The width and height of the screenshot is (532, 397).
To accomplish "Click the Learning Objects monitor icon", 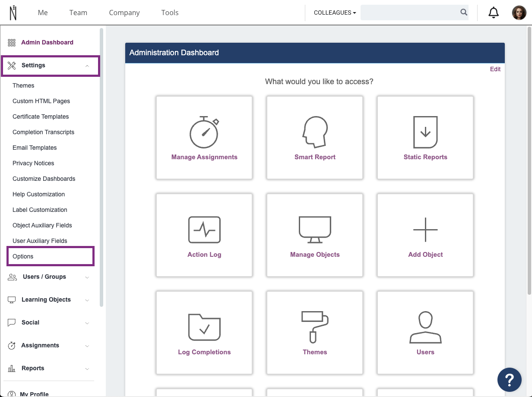I will coord(12,300).
